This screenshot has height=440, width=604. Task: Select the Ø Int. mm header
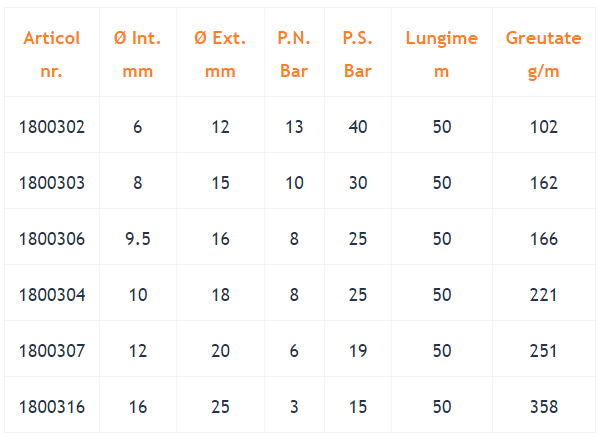[x=138, y=54]
